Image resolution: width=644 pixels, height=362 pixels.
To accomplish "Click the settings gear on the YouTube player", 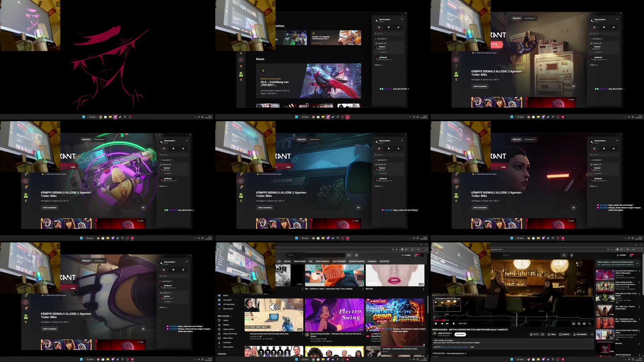I will click(x=579, y=324).
